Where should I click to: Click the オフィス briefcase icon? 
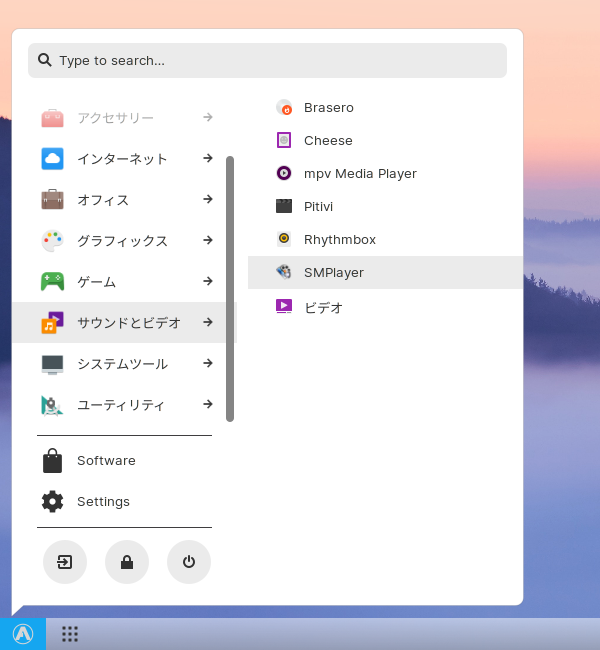52,199
